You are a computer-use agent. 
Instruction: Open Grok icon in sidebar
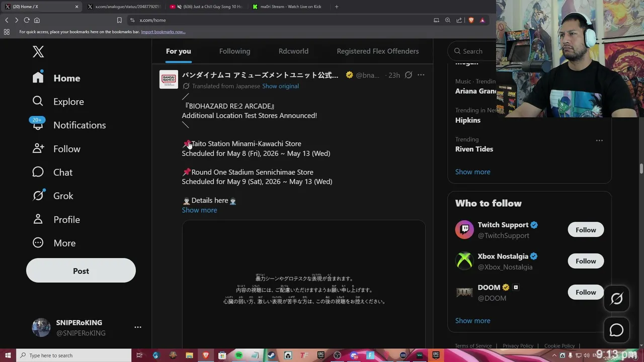coord(38,195)
